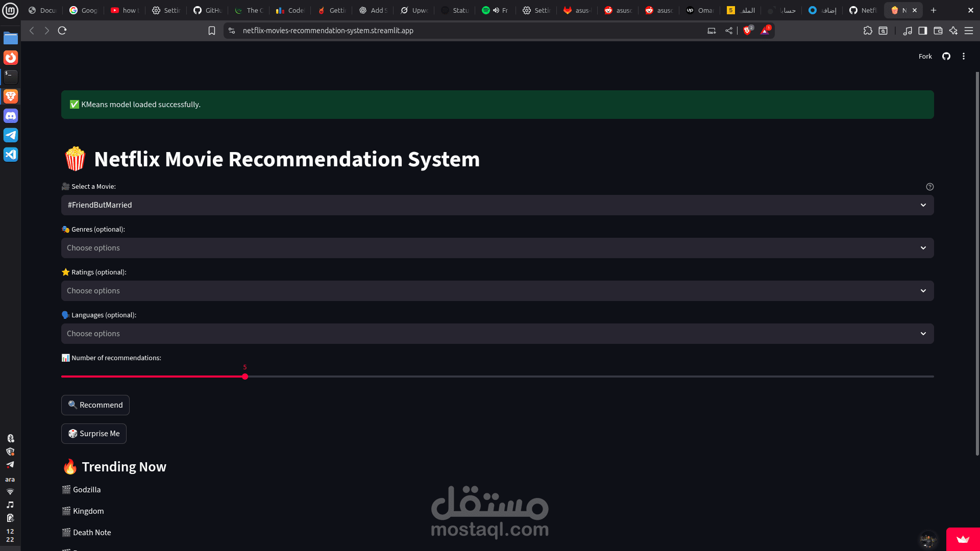Click the Godzilla trending entry
Screen dimensions: 980x551
coord(81,490)
